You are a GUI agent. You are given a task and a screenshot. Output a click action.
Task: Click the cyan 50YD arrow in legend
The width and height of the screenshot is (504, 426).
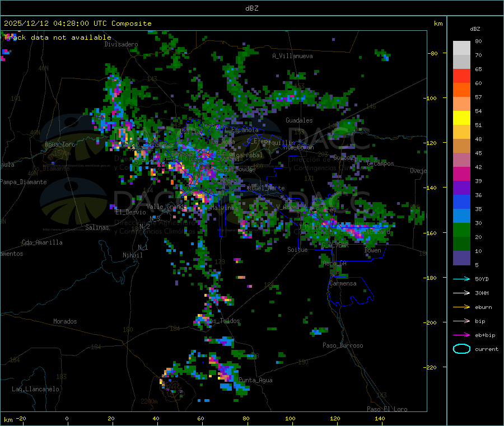[x=461, y=279]
